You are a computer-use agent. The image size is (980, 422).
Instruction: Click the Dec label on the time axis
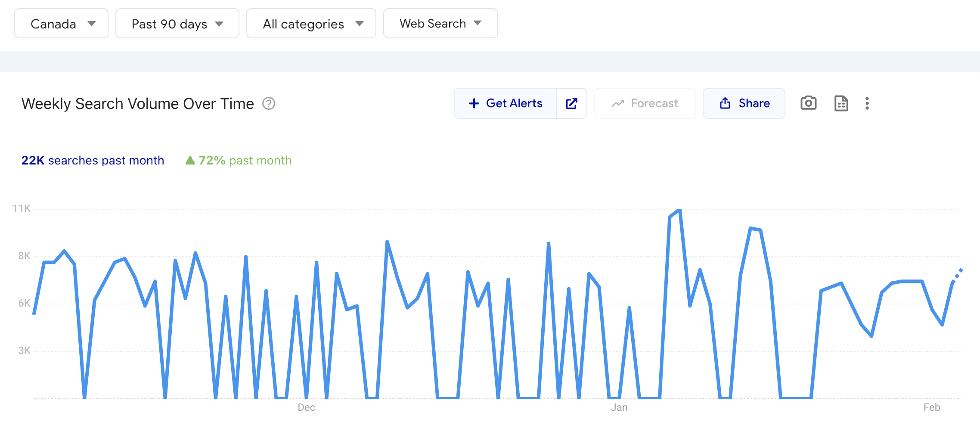(306, 407)
